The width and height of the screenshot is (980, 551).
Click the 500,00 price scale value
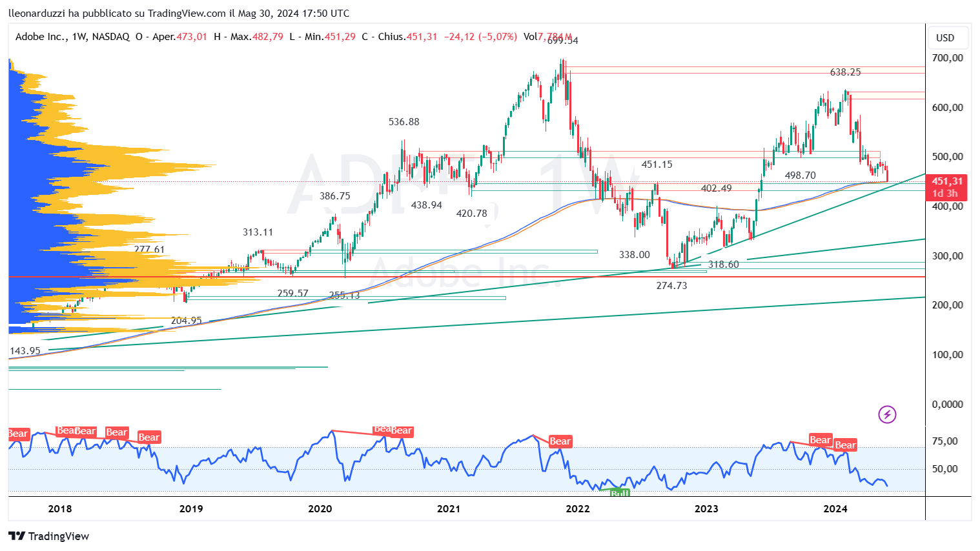(948, 157)
